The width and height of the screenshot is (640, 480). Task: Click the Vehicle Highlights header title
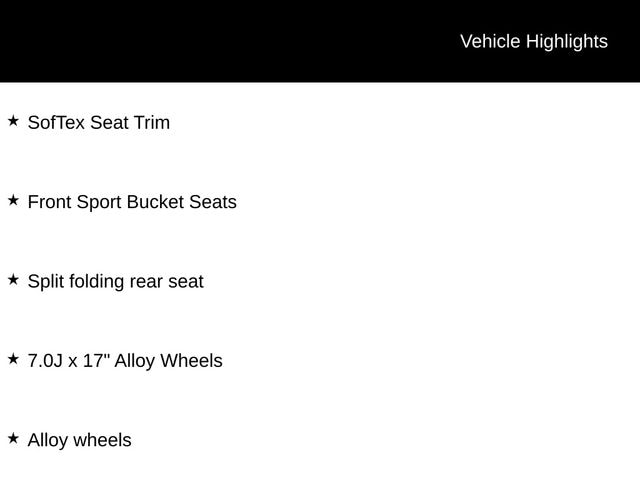(533, 41)
